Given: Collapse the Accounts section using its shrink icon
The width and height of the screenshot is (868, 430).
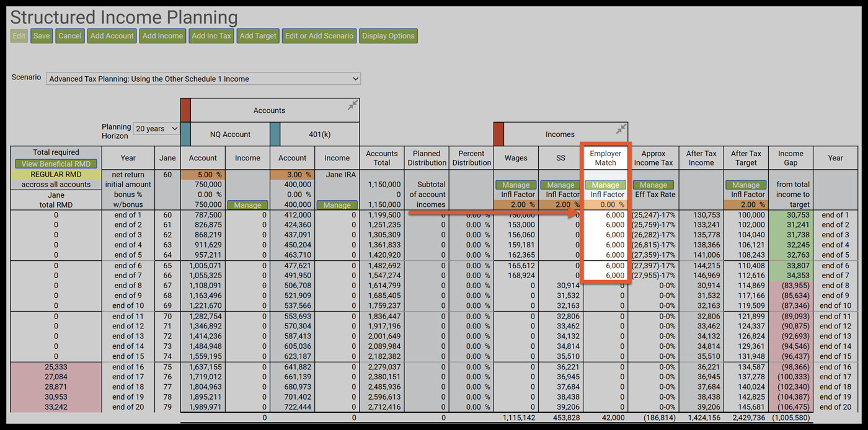Looking at the screenshot, I should tap(352, 105).
